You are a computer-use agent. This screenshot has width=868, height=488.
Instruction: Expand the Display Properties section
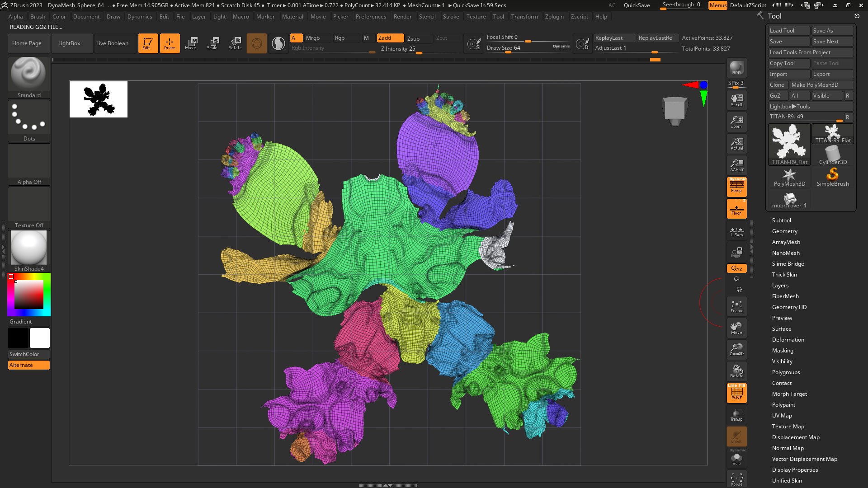(x=795, y=470)
